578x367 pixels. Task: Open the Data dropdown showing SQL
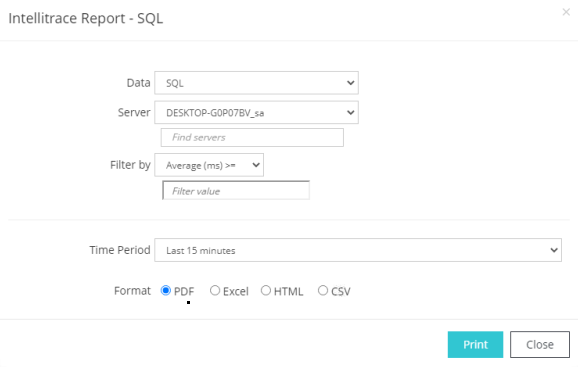pos(256,83)
